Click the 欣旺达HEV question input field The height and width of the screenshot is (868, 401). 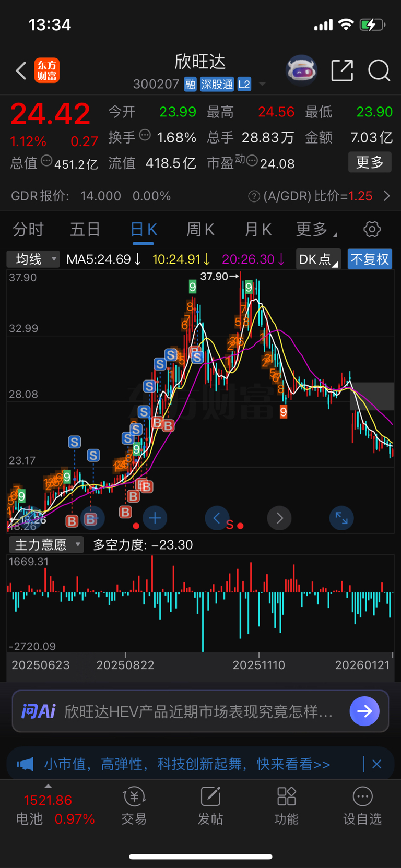(200, 711)
